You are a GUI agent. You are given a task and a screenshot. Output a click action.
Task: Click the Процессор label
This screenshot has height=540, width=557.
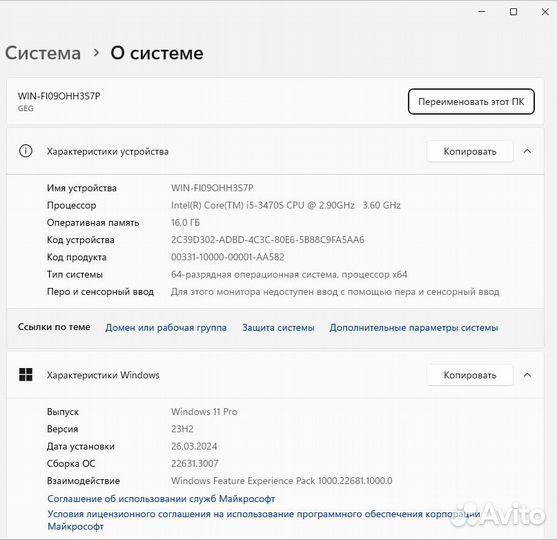point(71,205)
